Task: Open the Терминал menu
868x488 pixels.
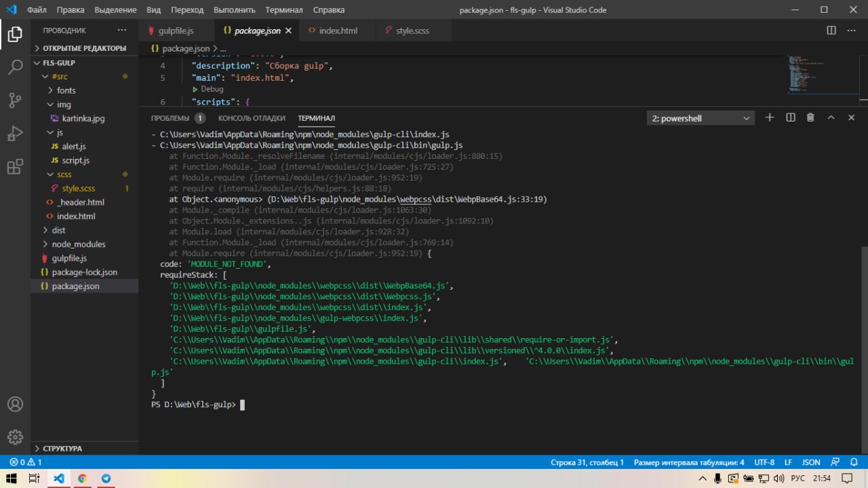Action: point(284,10)
